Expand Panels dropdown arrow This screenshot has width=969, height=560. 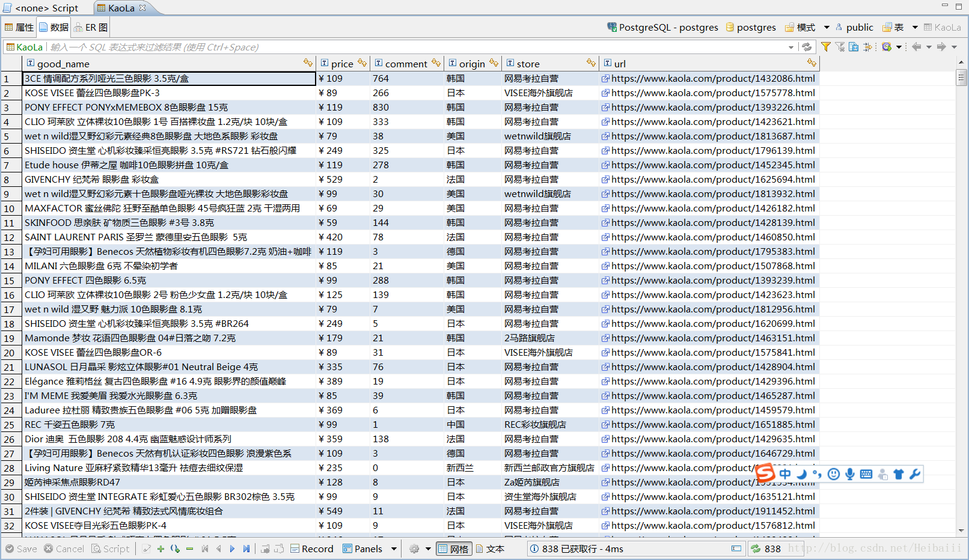pyautogui.click(x=394, y=549)
